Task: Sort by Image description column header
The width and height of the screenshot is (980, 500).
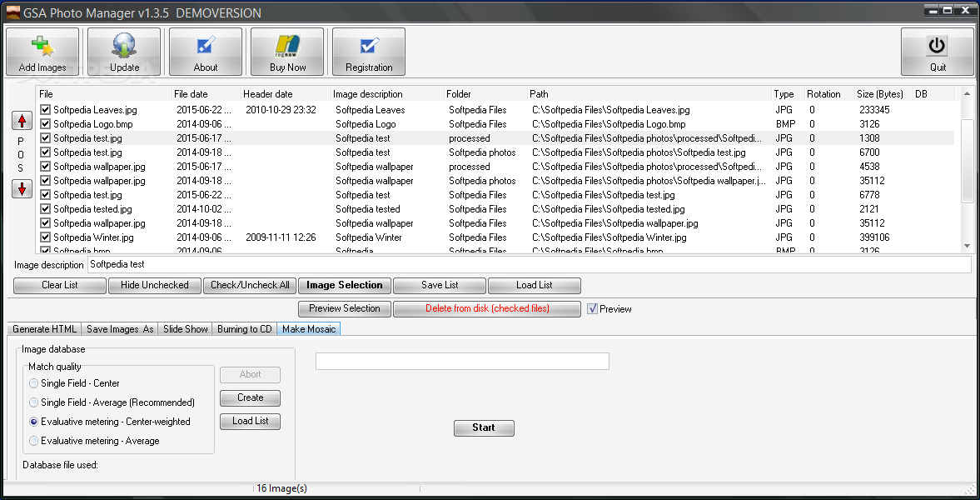Action: pyautogui.click(x=387, y=94)
